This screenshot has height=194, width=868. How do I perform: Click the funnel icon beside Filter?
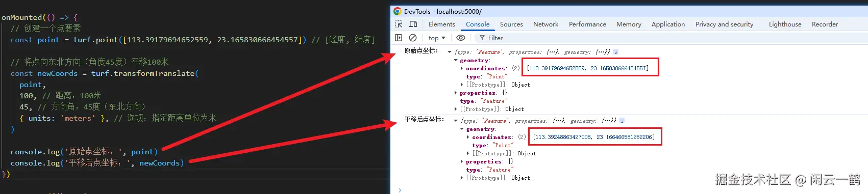pyautogui.click(x=482, y=38)
